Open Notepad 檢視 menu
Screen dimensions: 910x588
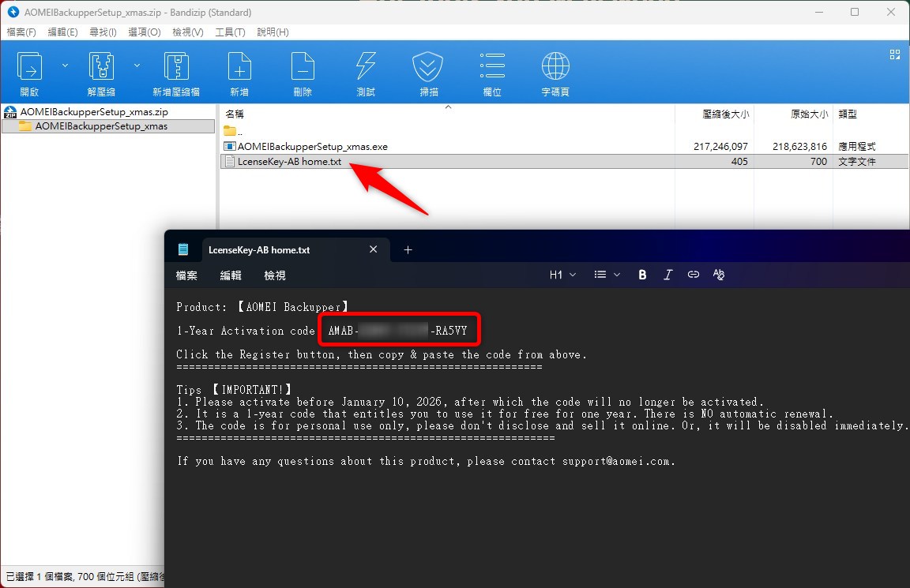tap(275, 275)
